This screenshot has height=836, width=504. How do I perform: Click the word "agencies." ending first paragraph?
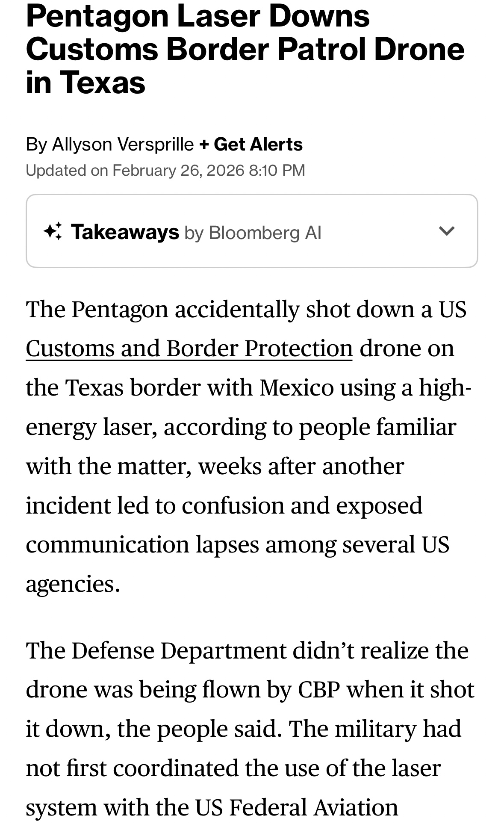pos(73,583)
